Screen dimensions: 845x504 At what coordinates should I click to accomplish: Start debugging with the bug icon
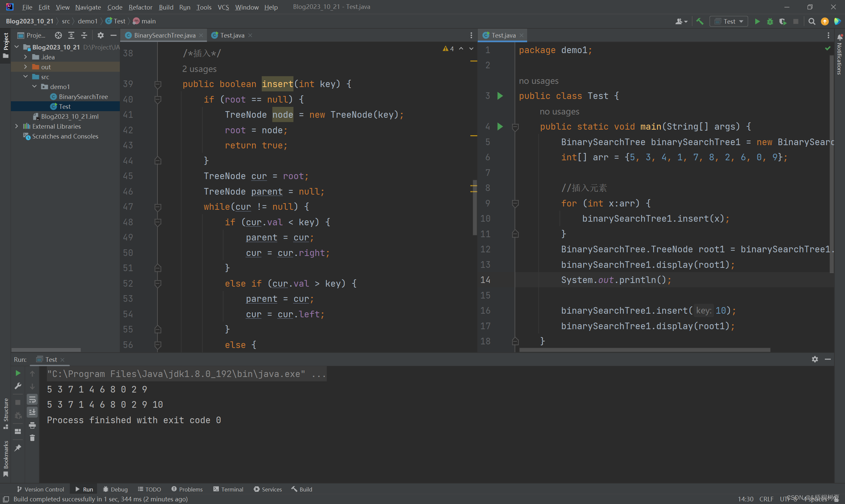coord(770,21)
